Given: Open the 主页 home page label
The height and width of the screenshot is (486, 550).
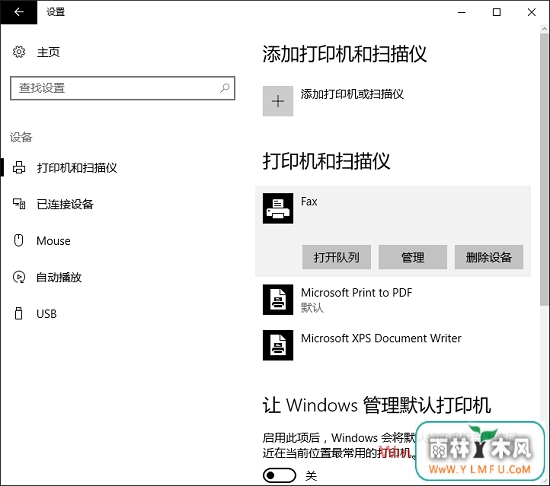Looking at the screenshot, I should point(48,52).
